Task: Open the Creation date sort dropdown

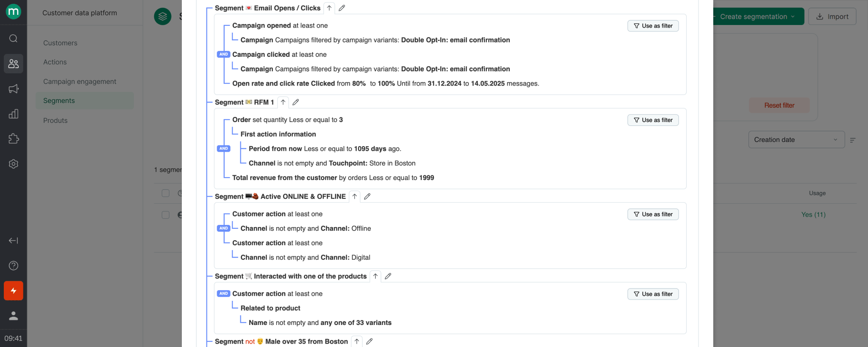Action: (796, 140)
